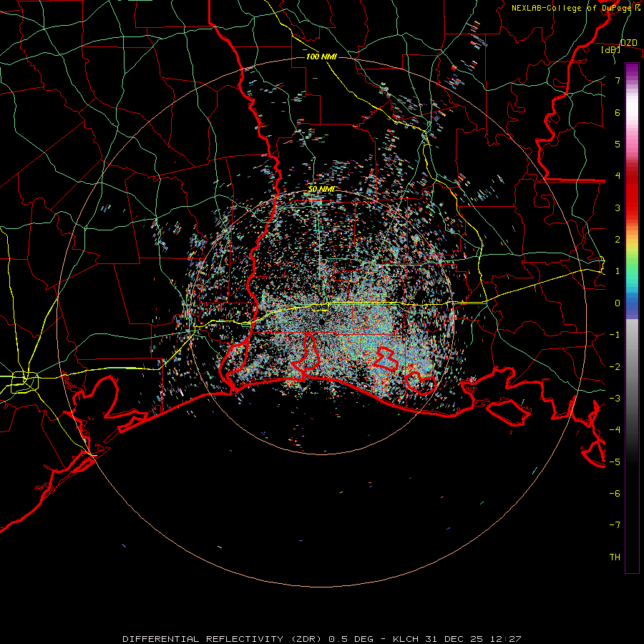Click the -1 value on the color scale
This screenshot has height=644, width=644.
point(615,335)
